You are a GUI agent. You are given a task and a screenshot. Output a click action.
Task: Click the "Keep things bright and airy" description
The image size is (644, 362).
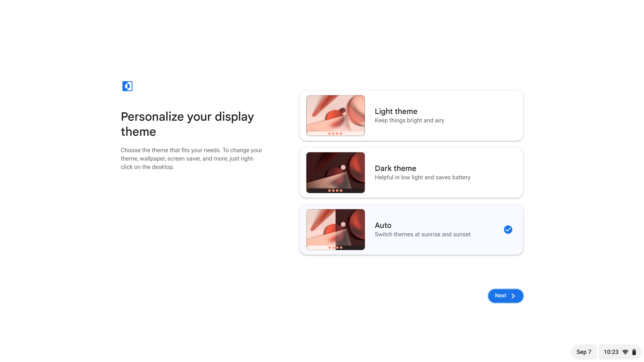409,121
